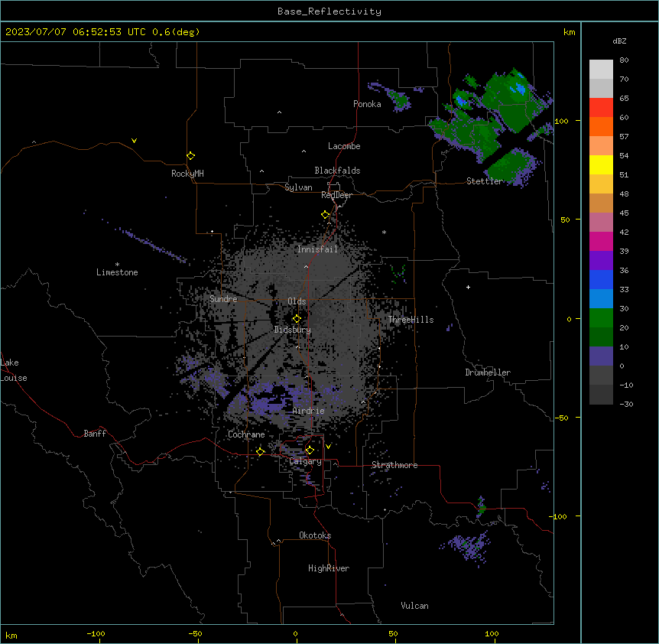Click the Sundre town label
The width and height of the screenshot is (659, 644).
pos(223,299)
